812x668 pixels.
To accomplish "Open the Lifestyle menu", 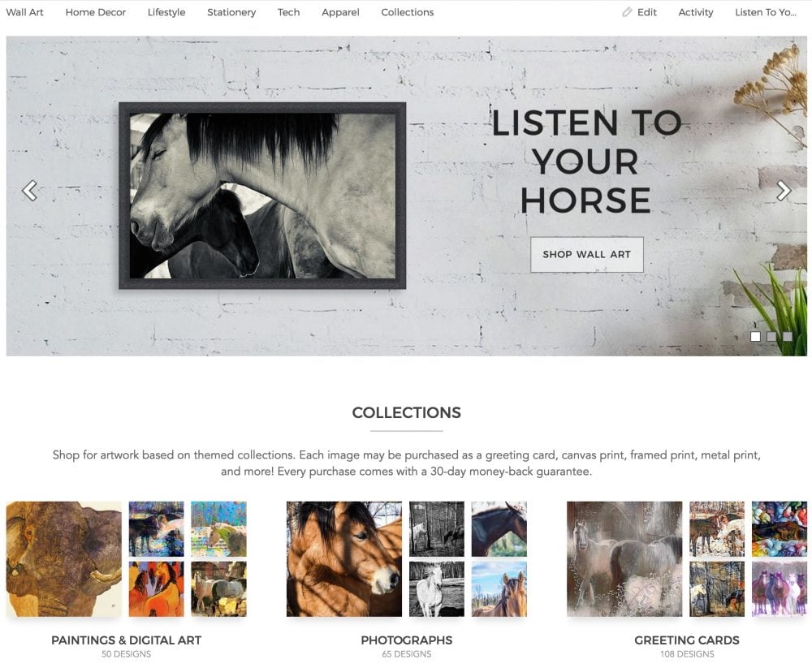I will (x=166, y=12).
